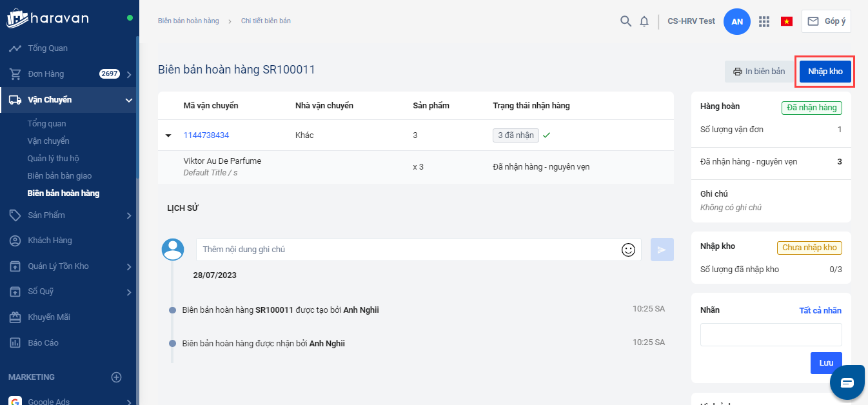Collapse the 1144738434 shipment row
This screenshot has width=868, height=405.
tap(168, 135)
